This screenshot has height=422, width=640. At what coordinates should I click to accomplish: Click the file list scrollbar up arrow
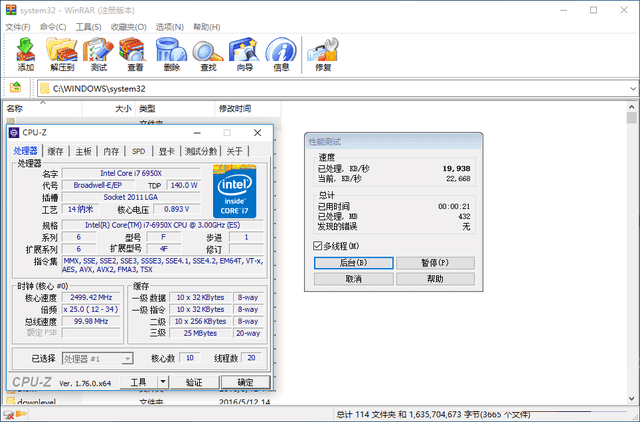pyautogui.click(x=632, y=107)
